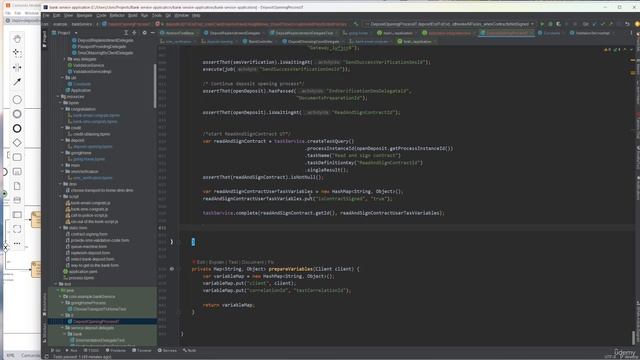Create a pool participant from the palette
This screenshot has width=640, height=360.
click(17, 215)
